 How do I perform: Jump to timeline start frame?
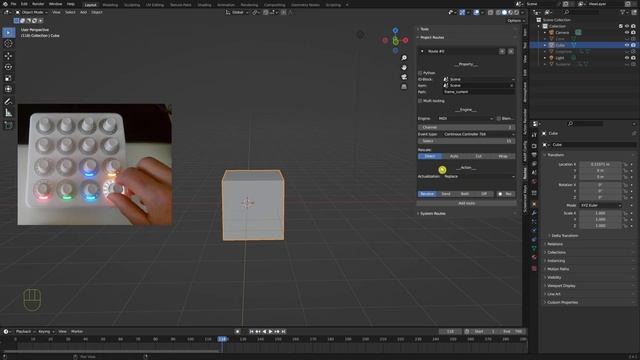pos(251,331)
